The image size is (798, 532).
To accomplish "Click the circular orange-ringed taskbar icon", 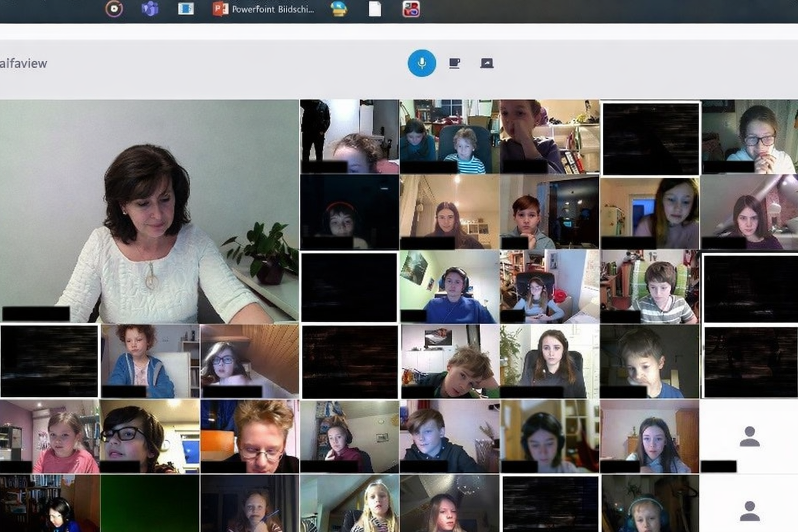I will (x=114, y=9).
